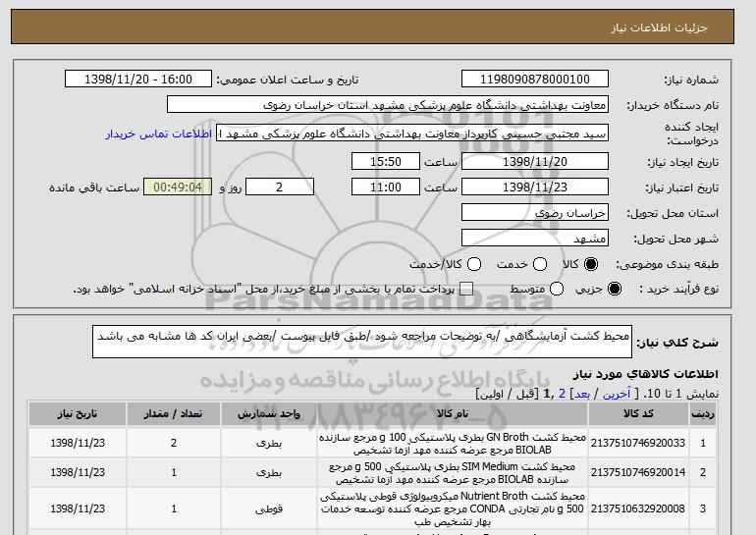Click the validity date field 1398/11/23
Image resolution: width=756 pixels, height=535 pixels.
(x=535, y=187)
